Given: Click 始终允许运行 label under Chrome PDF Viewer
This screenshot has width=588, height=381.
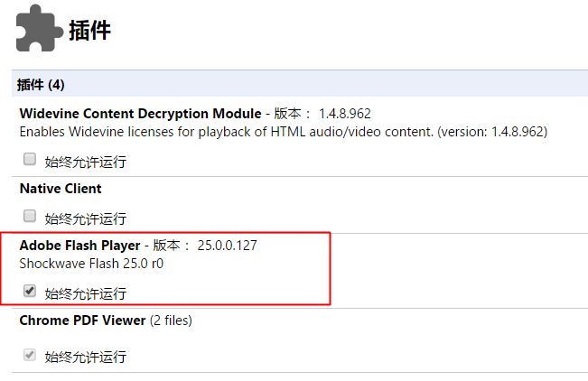Looking at the screenshot, I should [86, 357].
